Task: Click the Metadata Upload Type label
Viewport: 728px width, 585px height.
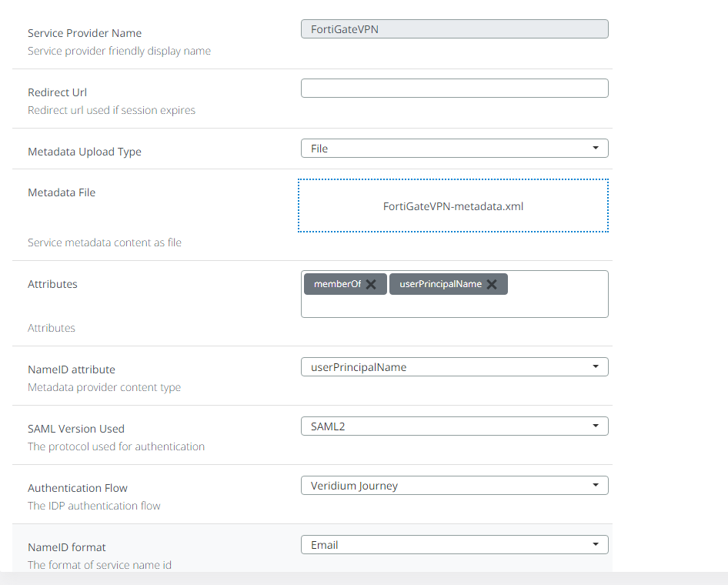Action: click(85, 152)
